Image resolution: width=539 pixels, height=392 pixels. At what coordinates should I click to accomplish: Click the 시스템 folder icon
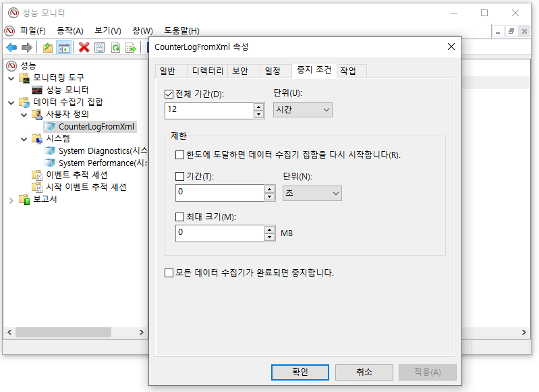(37, 138)
